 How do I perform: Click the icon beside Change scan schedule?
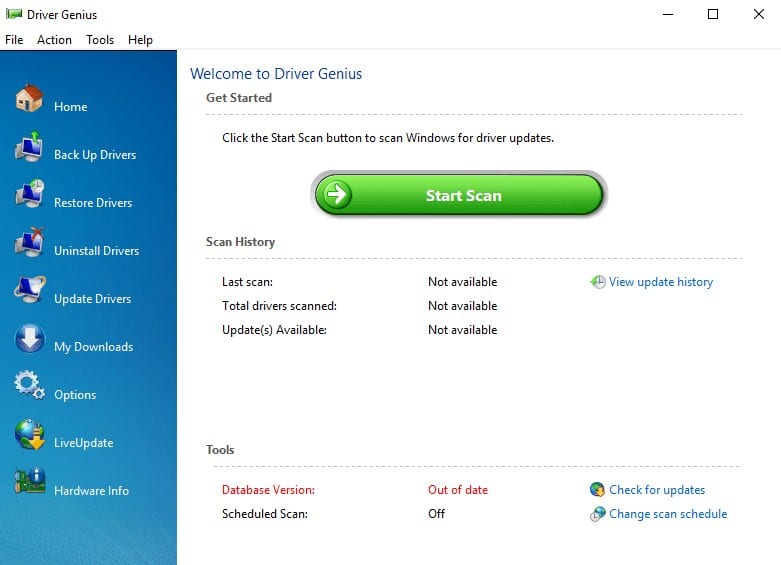597,514
